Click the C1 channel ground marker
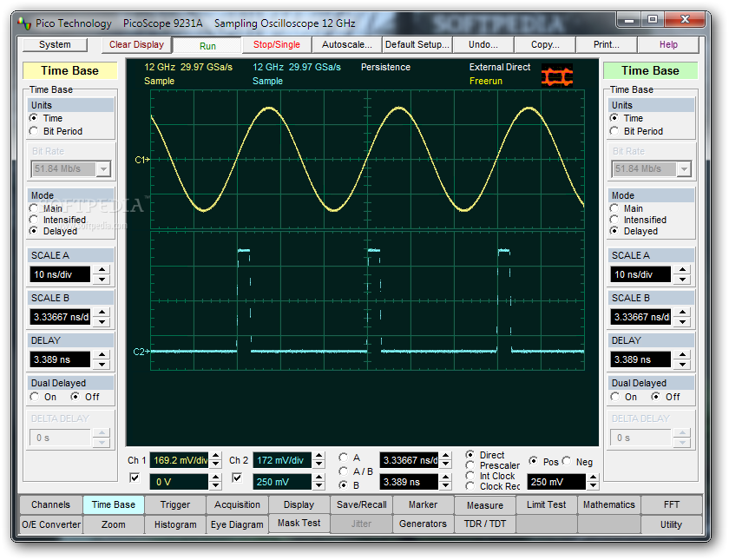This screenshot has height=560, width=729. (x=142, y=160)
